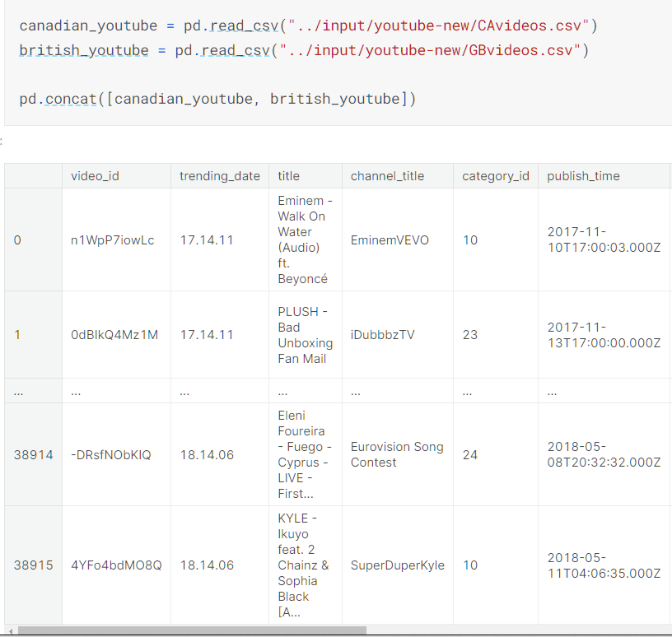The height and width of the screenshot is (637, 672).
Task: Click the video ID n1WpP7iowLc cell
Action: pyautogui.click(x=113, y=240)
